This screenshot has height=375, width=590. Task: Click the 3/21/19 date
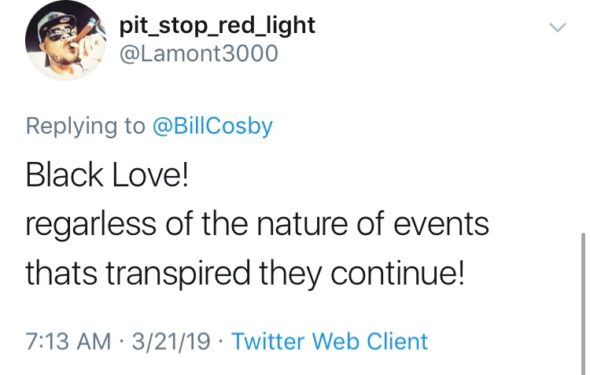(171, 342)
